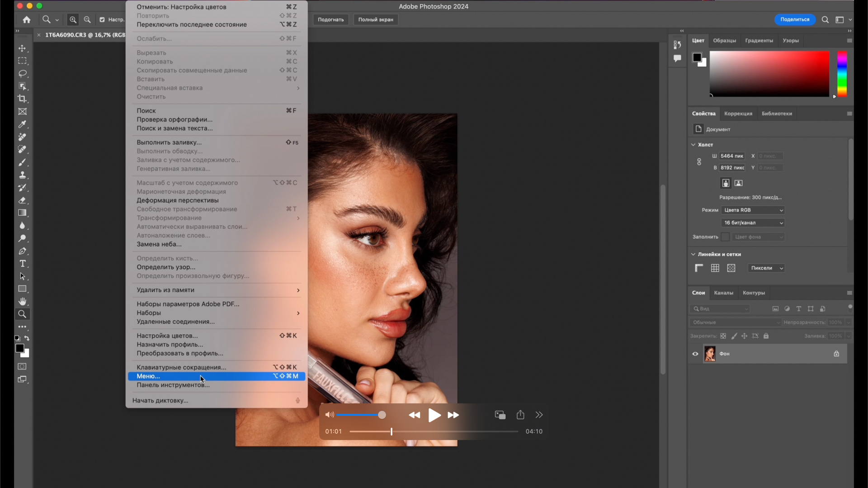Select the Gradient tool
The height and width of the screenshot is (488, 868).
22,213
